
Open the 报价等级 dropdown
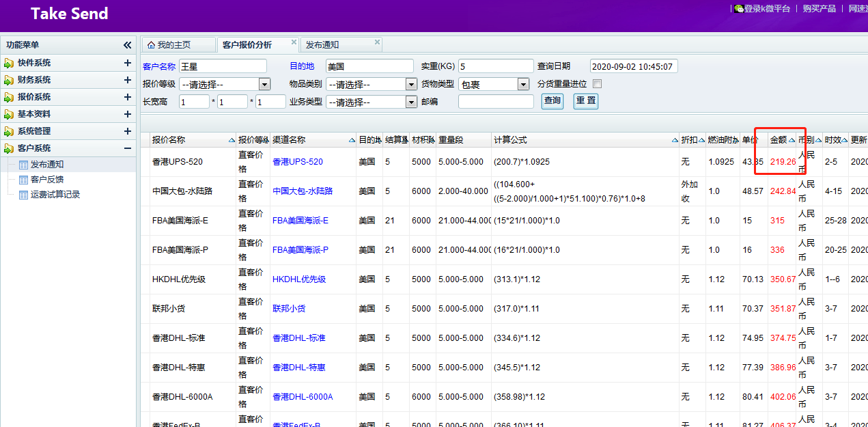click(x=264, y=84)
